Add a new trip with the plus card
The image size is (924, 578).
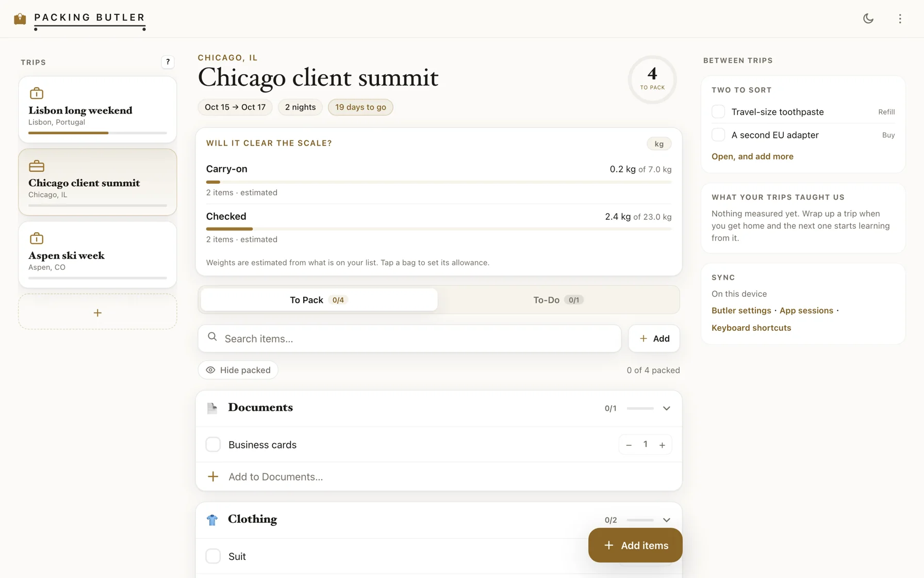point(97,312)
